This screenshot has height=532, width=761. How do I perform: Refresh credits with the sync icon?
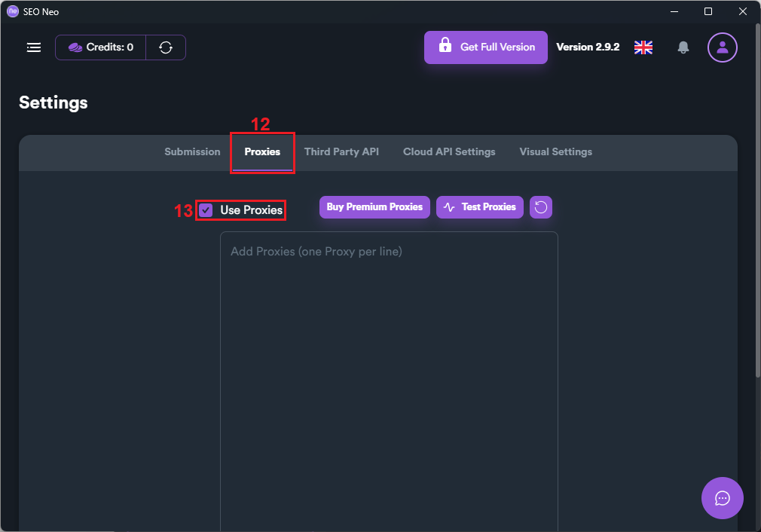[x=166, y=47]
